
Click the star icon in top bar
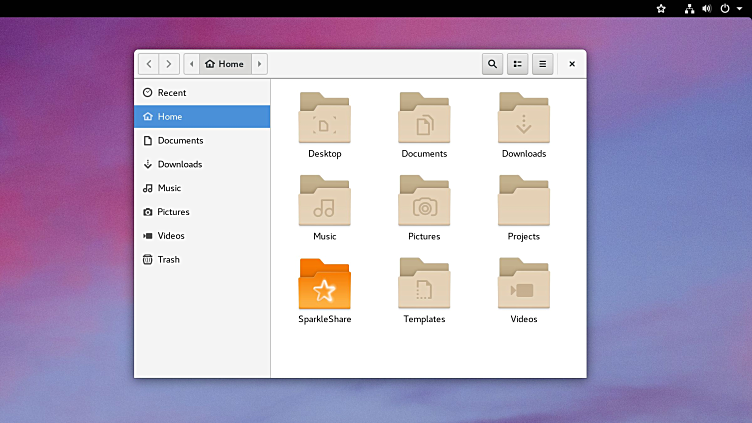pos(661,8)
